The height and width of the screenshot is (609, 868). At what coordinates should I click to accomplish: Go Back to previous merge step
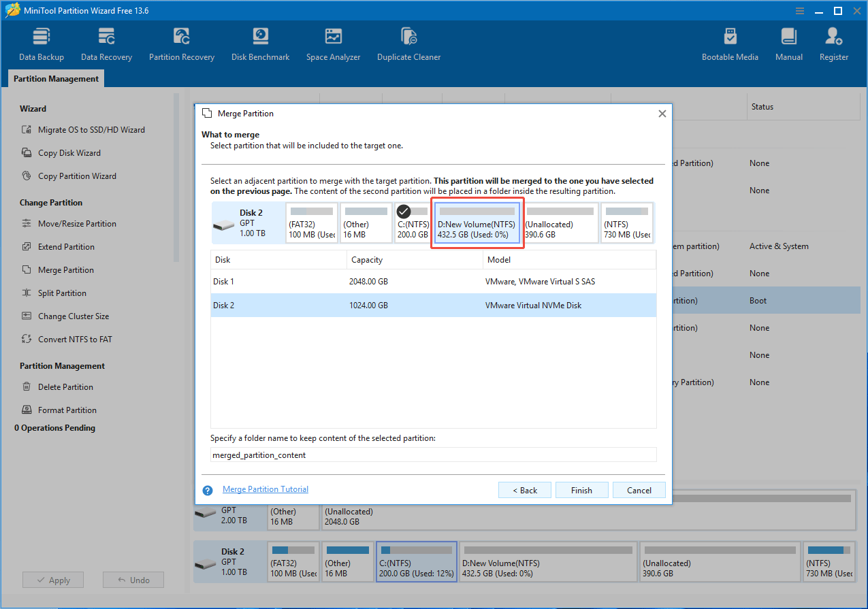(525, 490)
